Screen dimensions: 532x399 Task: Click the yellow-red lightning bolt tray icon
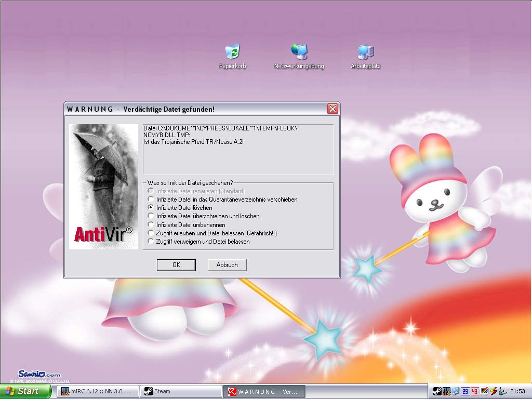493,391
